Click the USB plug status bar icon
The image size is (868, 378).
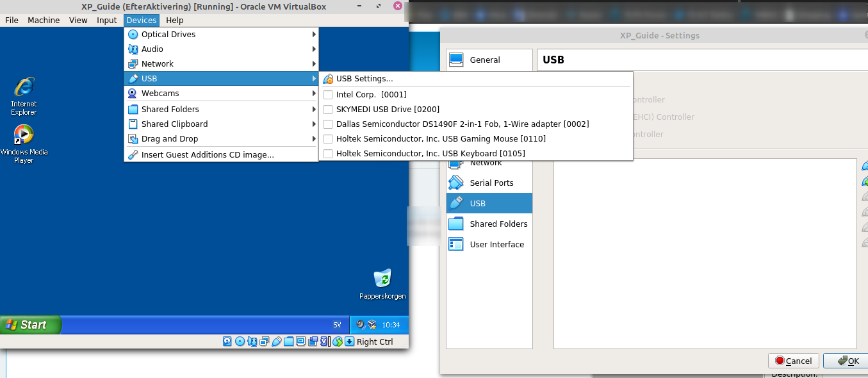pyautogui.click(x=277, y=341)
